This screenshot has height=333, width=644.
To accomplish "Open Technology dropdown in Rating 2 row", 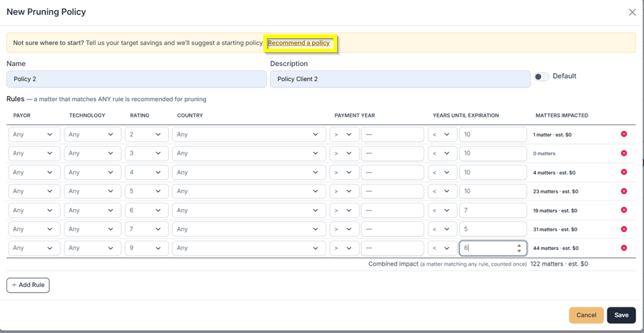I will 92,135.
